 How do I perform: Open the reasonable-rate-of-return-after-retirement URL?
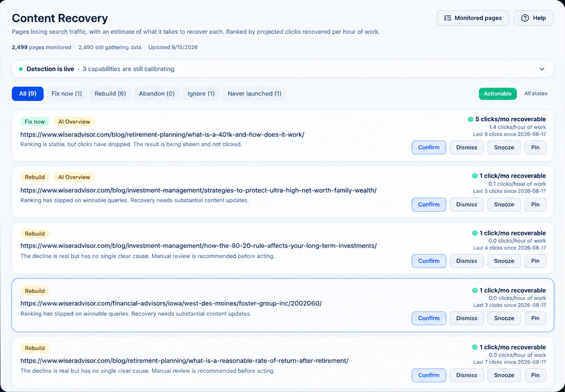(184, 361)
